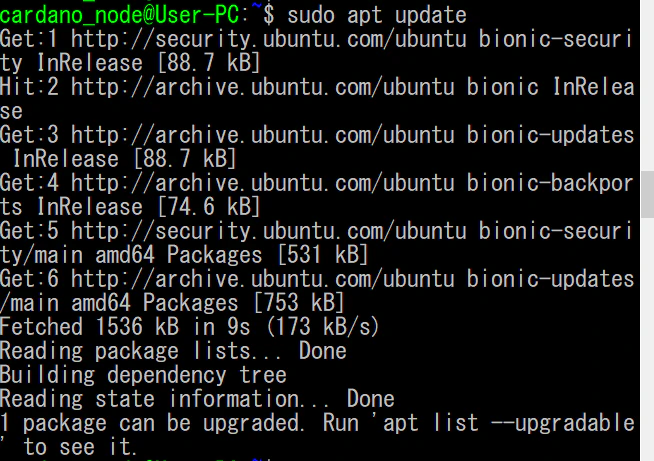Viewport: 654px width, 461px height.
Task: Click the 'Reading state information... Done' line
Action: coord(197,399)
